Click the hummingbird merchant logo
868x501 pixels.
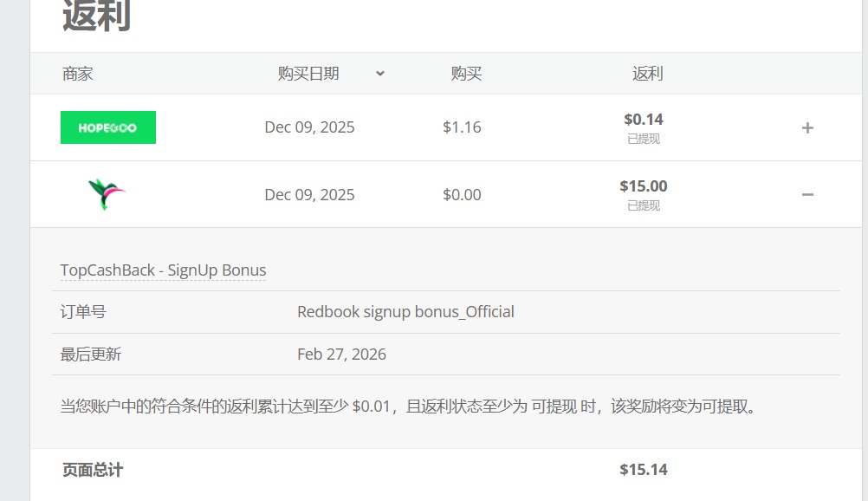(107, 194)
